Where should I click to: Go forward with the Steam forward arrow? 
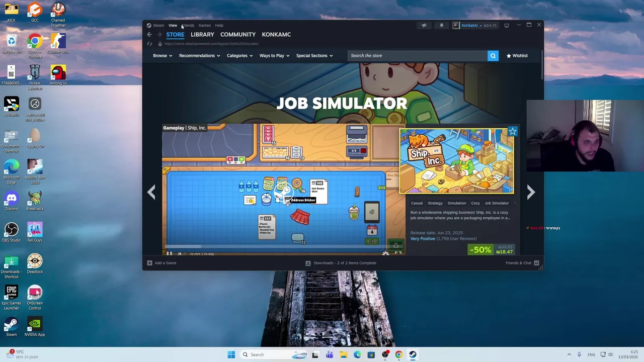tap(159, 35)
